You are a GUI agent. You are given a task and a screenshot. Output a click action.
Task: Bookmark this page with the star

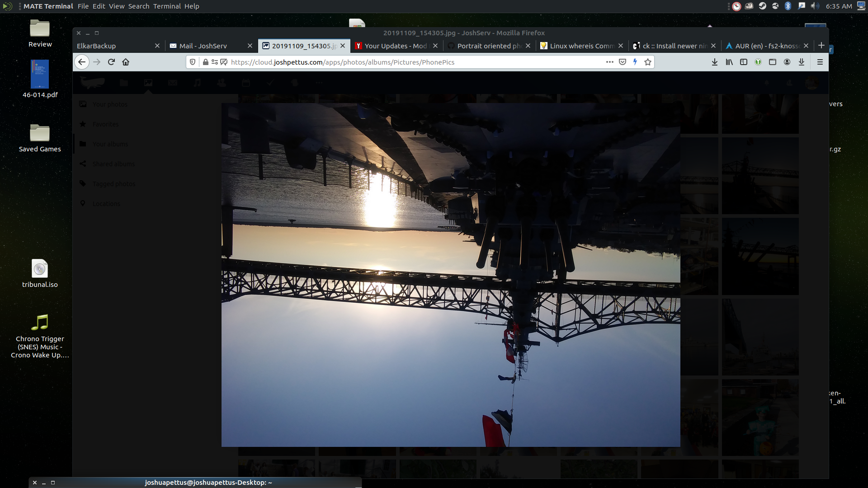tap(648, 62)
